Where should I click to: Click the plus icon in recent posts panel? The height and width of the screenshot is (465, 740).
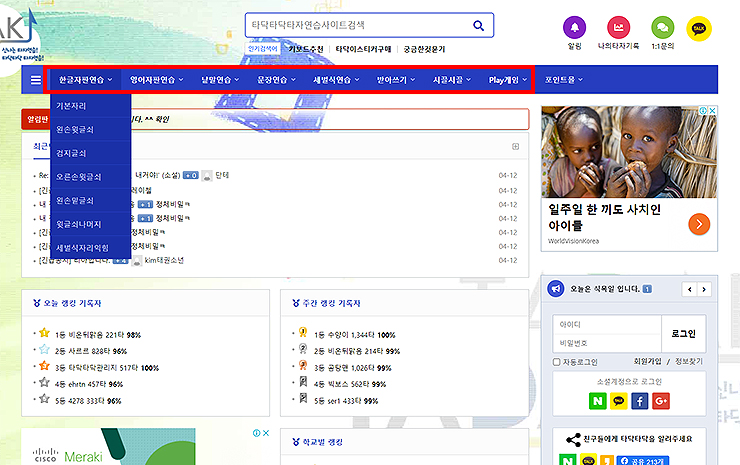pos(515,146)
